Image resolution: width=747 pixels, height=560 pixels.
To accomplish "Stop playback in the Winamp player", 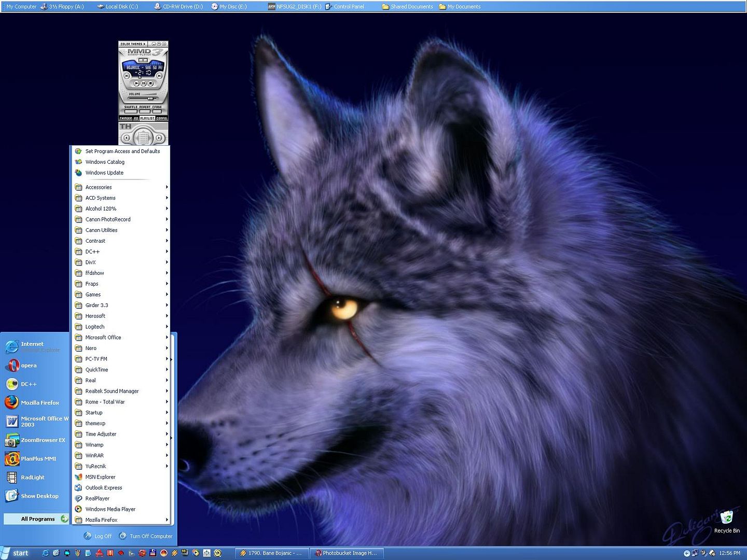I will click(x=150, y=83).
